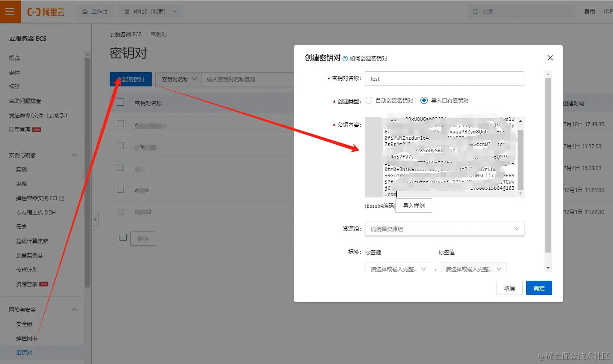Image resolution: width=613 pixels, height=364 pixels.
Task: Open the 资源组 dropdown in the dialog
Action: (x=444, y=229)
